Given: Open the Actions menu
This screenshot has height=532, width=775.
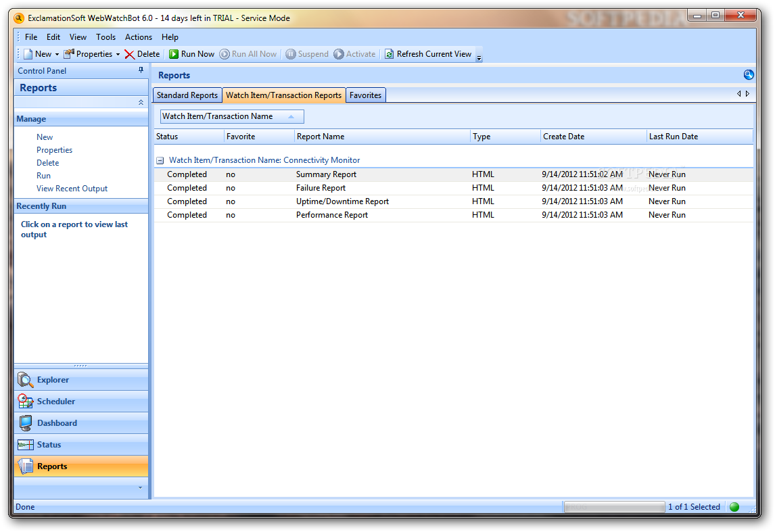Looking at the screenshot, I should tap(139, 37).
